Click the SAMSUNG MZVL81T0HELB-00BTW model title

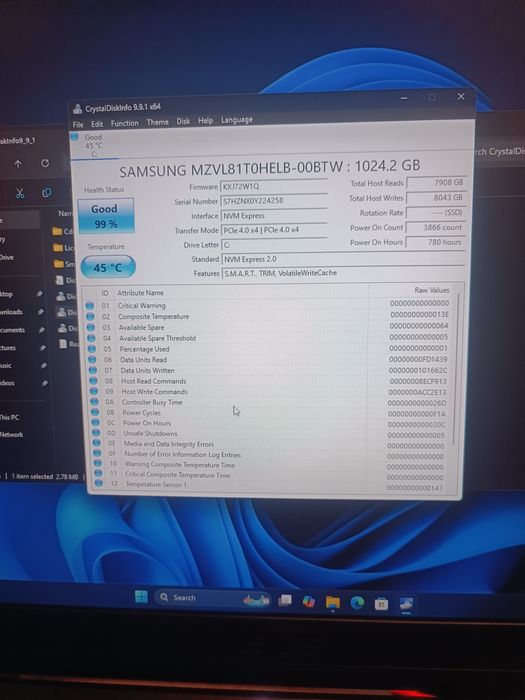pyautogui.click(x=270, y=168)
